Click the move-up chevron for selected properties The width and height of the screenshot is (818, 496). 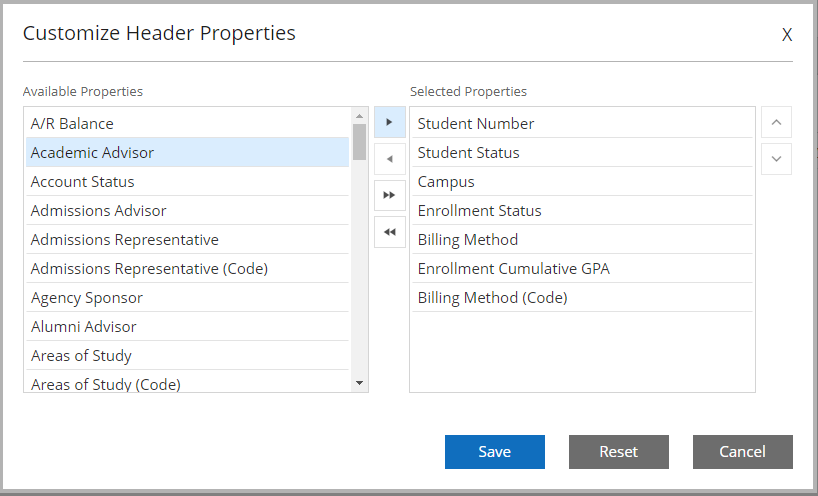(x=776, y=122)
